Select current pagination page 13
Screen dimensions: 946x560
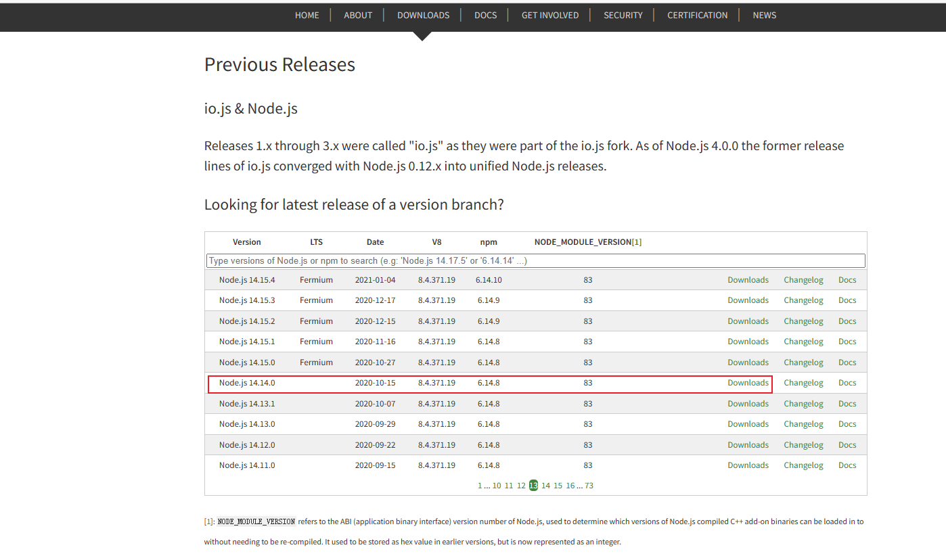click(533, 486)
